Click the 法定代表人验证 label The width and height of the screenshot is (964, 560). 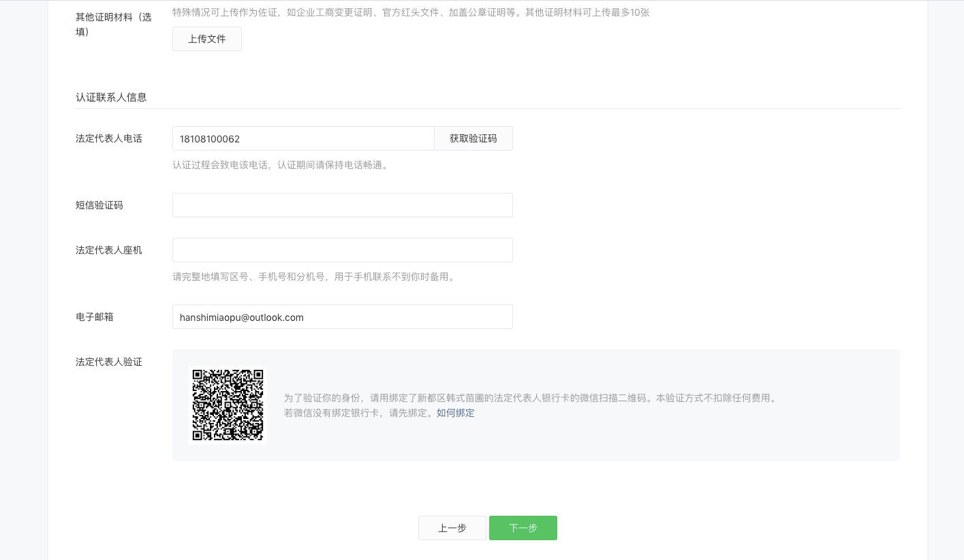(x=109, y=362)
